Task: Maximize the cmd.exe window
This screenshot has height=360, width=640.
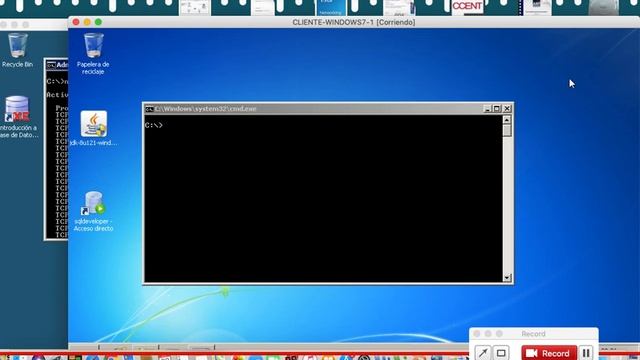Action: pos(497,109)
